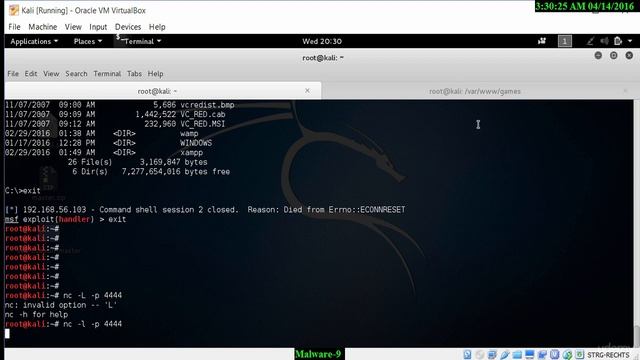Click the WINDOWS directory entry

click(x=196, y=143)
